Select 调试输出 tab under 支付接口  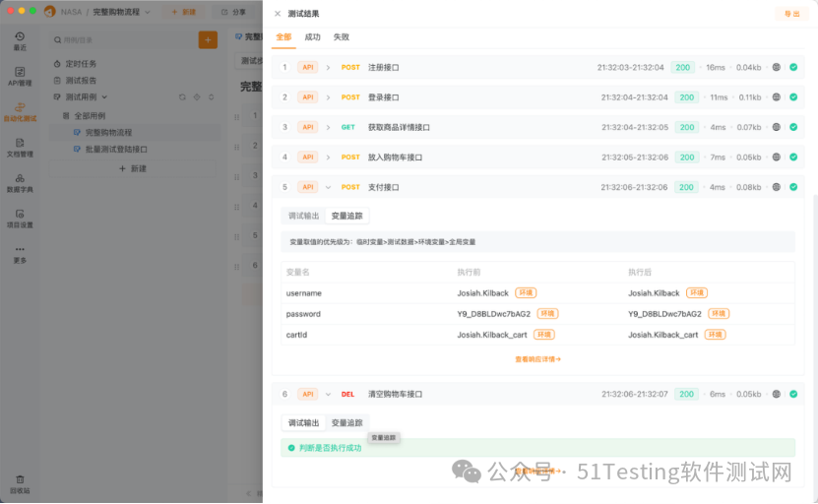303,216
